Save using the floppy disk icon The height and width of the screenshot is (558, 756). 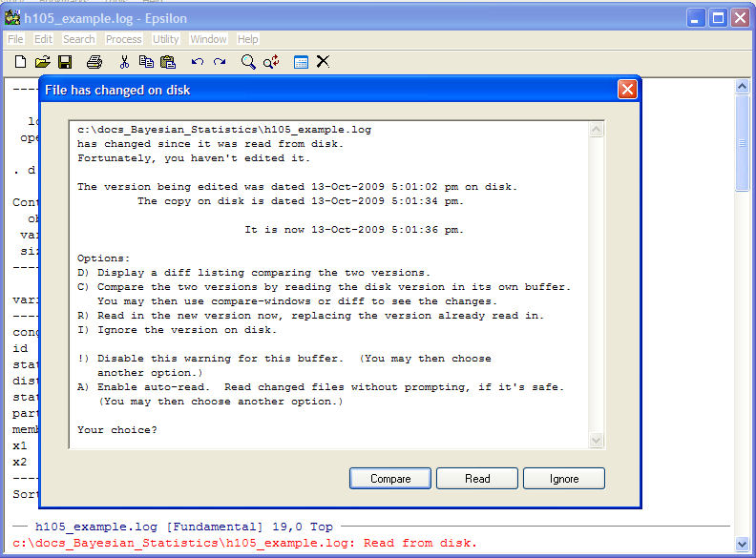point(65,62)
